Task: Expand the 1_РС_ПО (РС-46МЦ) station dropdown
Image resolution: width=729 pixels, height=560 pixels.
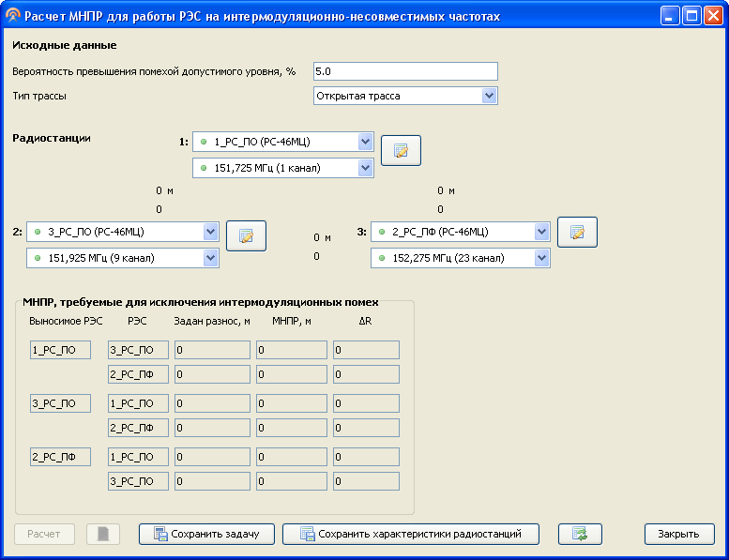Action: 365,142
